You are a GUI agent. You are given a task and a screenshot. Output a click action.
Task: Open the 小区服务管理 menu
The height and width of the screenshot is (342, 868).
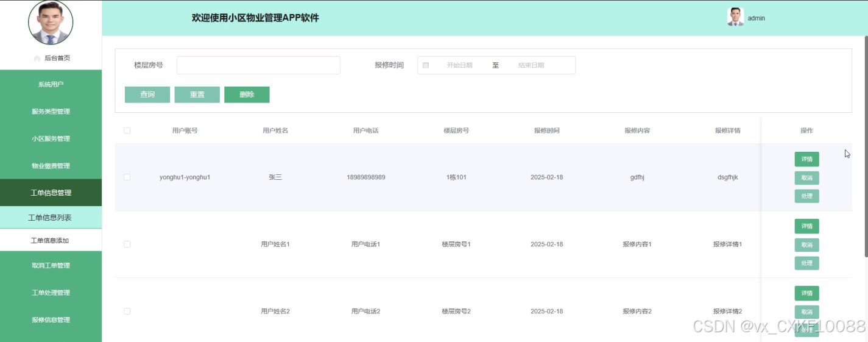click(51, 138)
